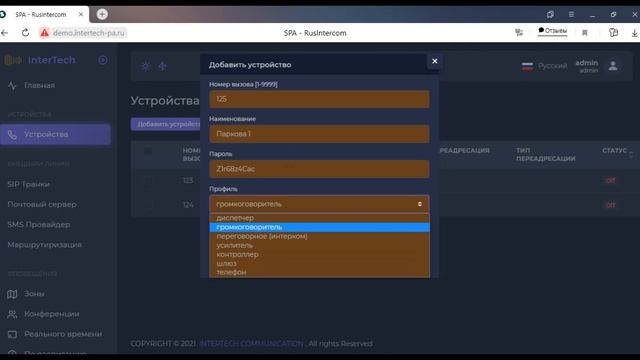Open Конференции in the sidebar

52,314
